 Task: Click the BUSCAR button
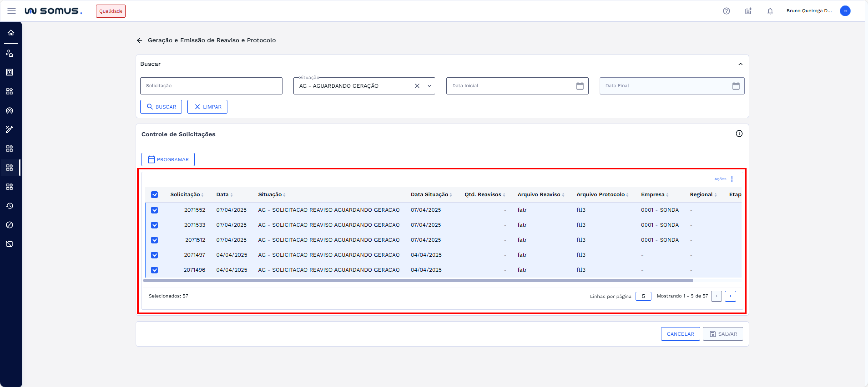[161, 107]
